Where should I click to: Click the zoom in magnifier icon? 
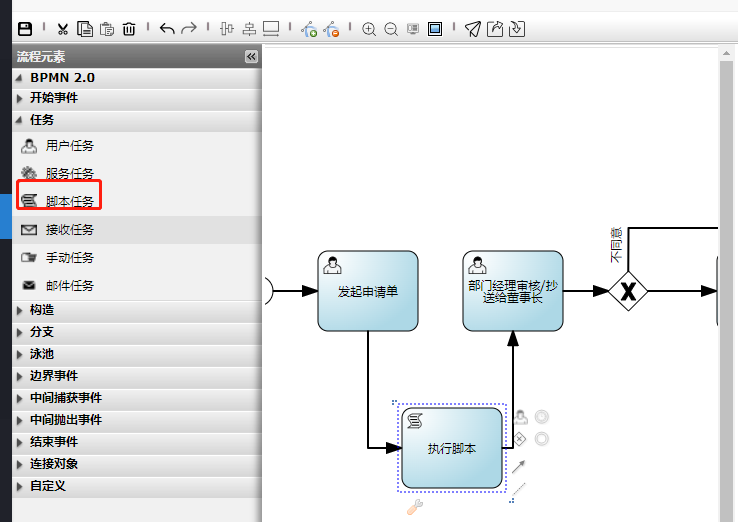[x=369, y=29]
